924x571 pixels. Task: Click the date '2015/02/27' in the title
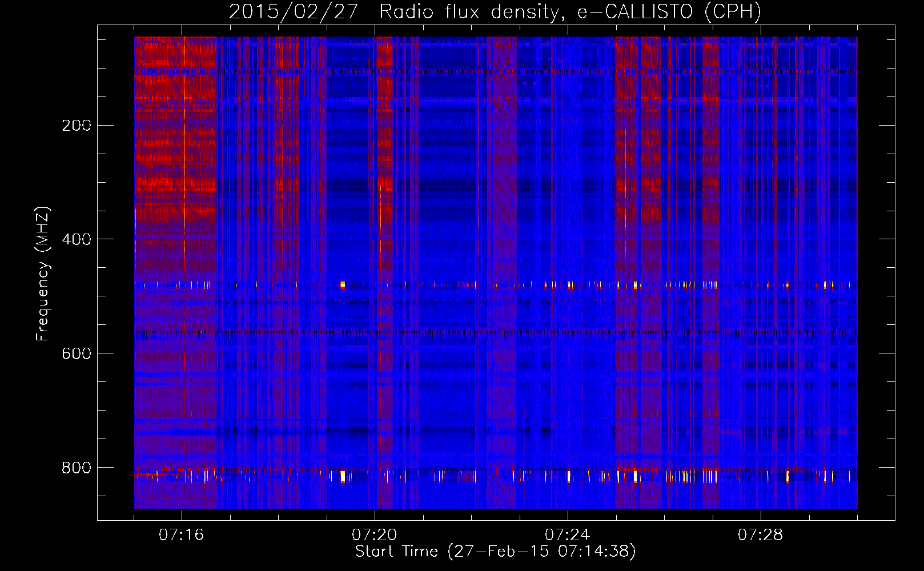(x=294, y=11)
